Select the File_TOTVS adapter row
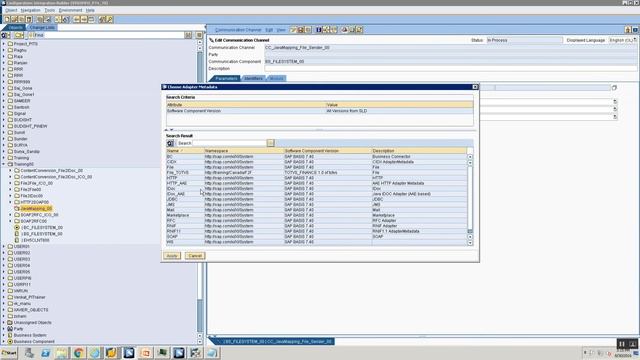This screenshot has height=360, width=640. coord(316,173)
